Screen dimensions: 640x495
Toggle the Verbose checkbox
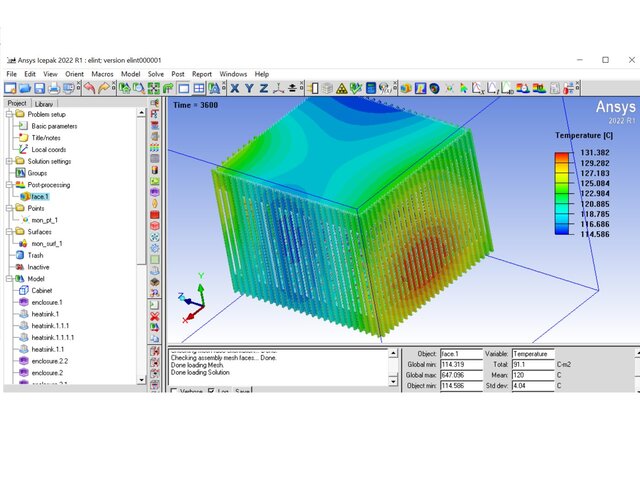click(x=174, y=391)
